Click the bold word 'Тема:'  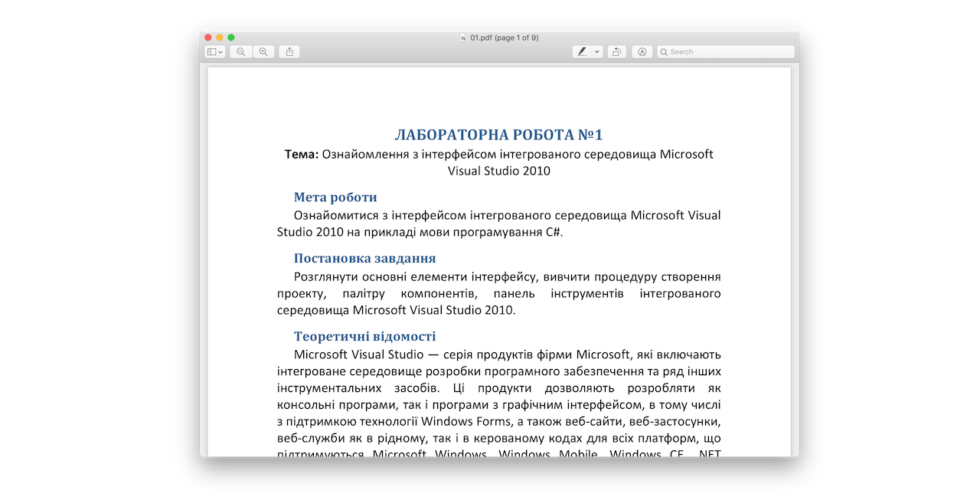(x=302, y=154)
